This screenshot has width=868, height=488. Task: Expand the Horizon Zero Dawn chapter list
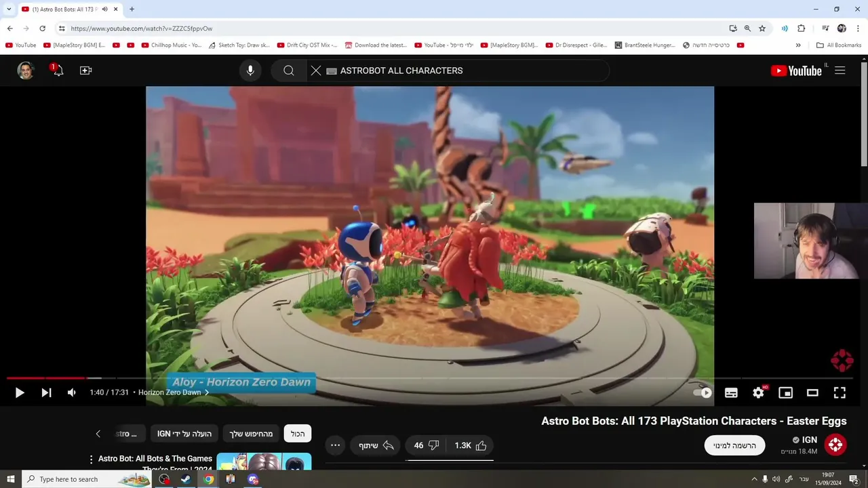(174, 392)
